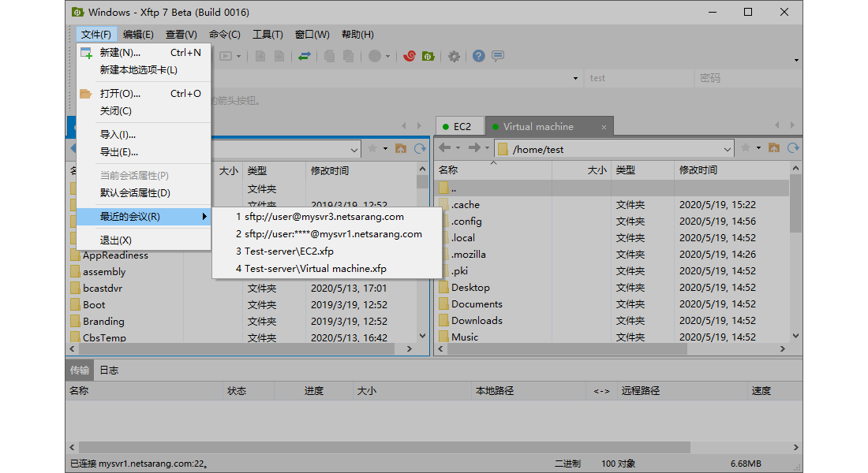The image size is (868, 473).
Task: Click the Downloads folder icon
Action: [443, 320]
